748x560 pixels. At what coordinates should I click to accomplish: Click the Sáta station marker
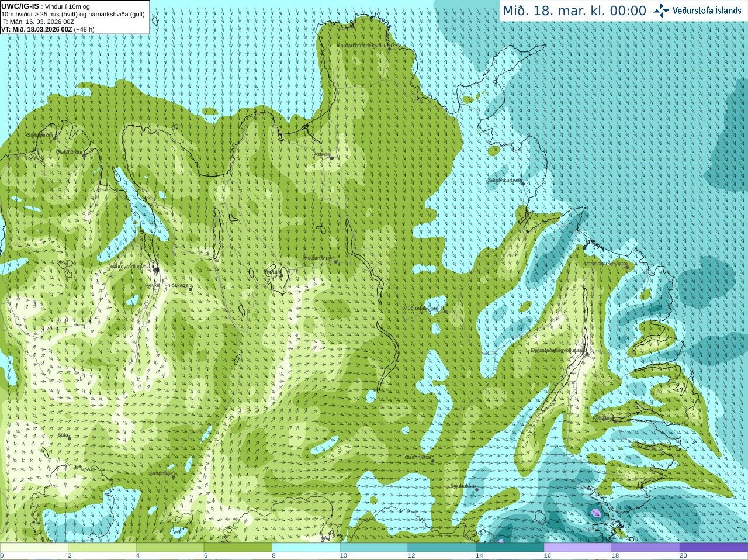click(70, 438)
